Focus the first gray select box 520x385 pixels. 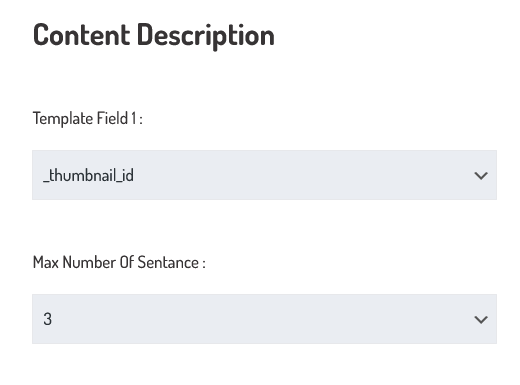point(264,175)
